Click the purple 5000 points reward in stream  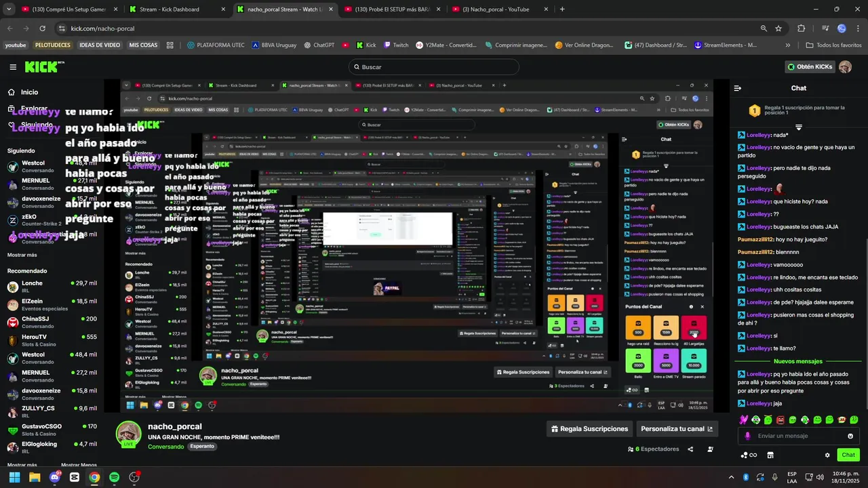665,360
